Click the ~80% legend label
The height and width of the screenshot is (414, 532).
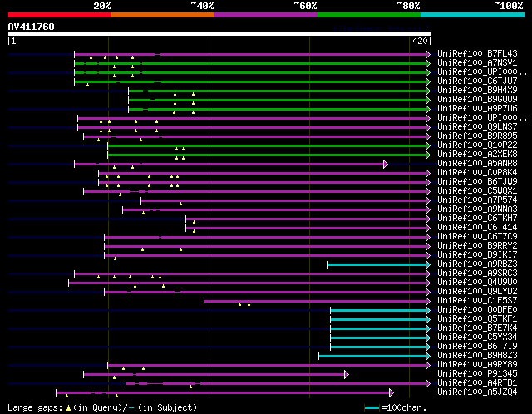click(408, 6)
